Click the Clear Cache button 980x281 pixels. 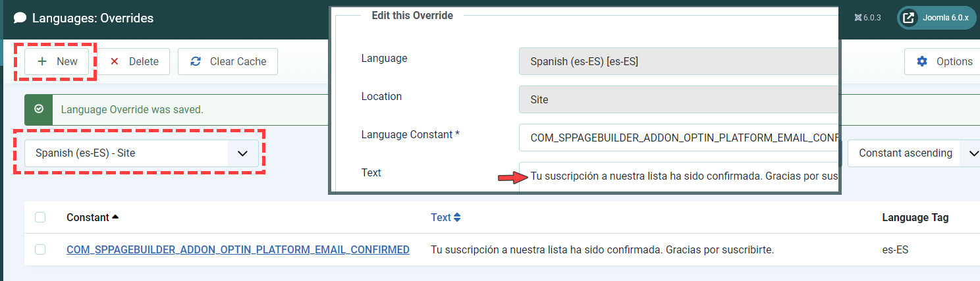(x=228, y=61)
